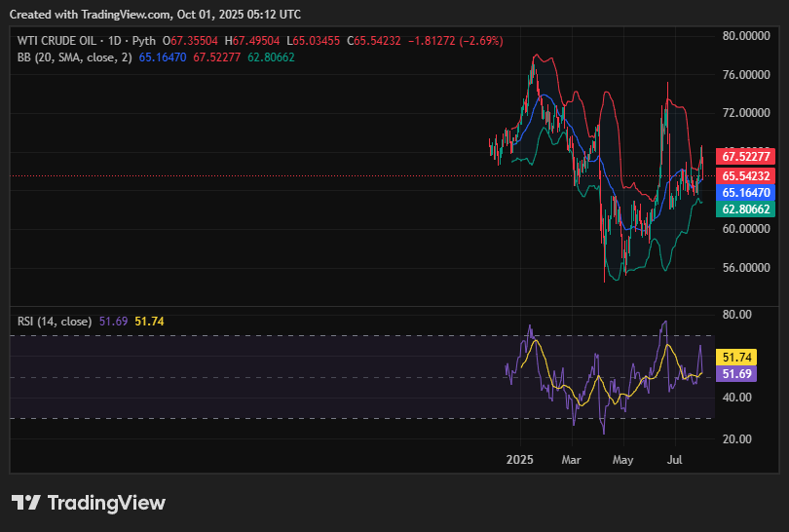Click the TradingView logo icon

tap(25, 503)
